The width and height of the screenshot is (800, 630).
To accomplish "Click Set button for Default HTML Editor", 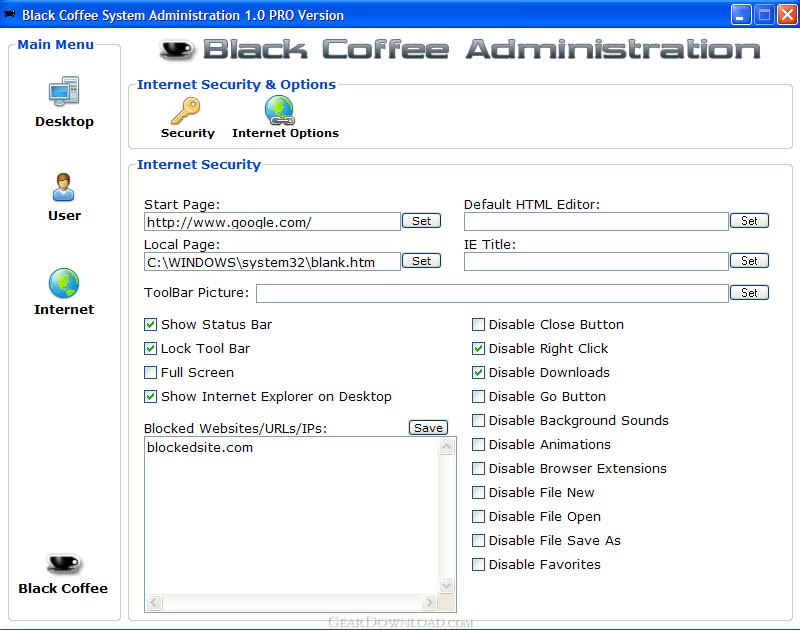I will click(x=749, y=221).
